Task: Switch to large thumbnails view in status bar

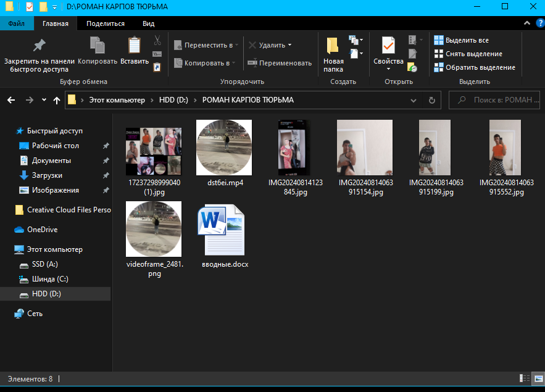Action: [539, 378]
